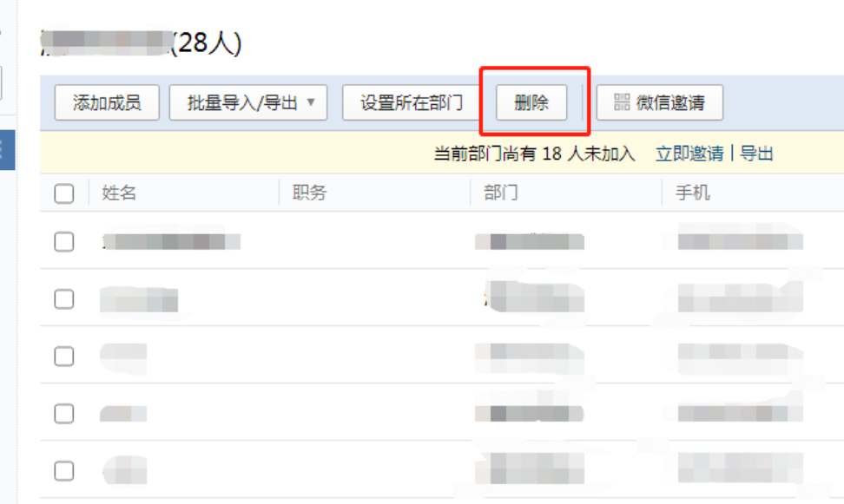This screenshot has width=844, height=504.
Task: Click the 部门 column header
Action: pyautogui.click(x=501, y=193)
